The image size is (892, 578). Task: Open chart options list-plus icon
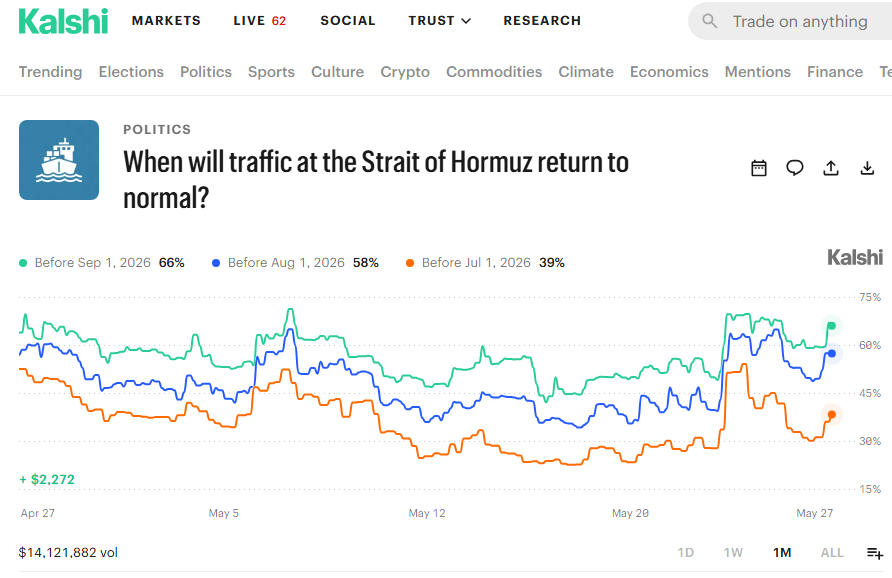(875, 552)
